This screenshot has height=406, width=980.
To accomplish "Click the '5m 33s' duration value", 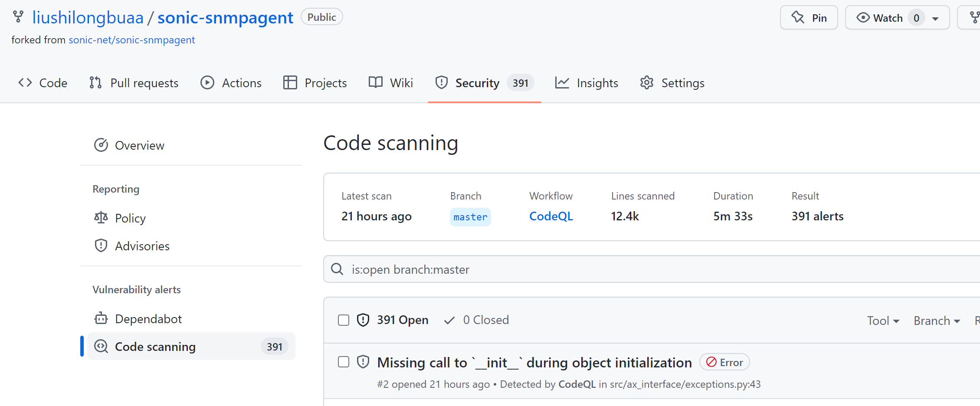I will (733, 216).
